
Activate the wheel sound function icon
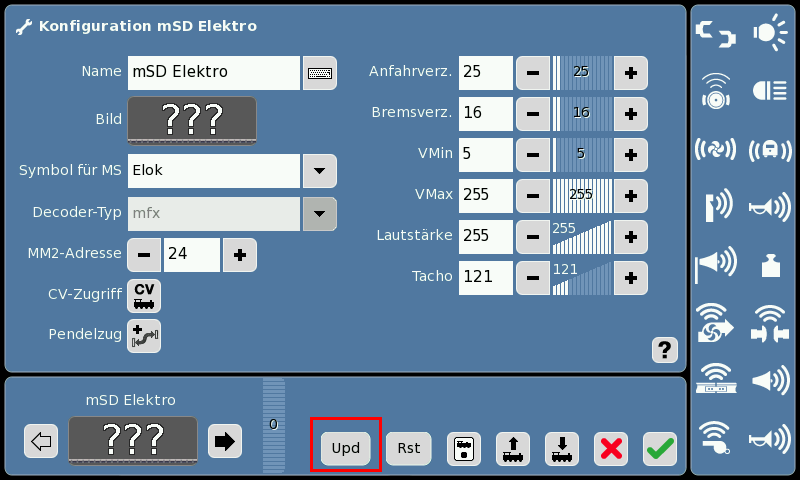coord(715,91)
